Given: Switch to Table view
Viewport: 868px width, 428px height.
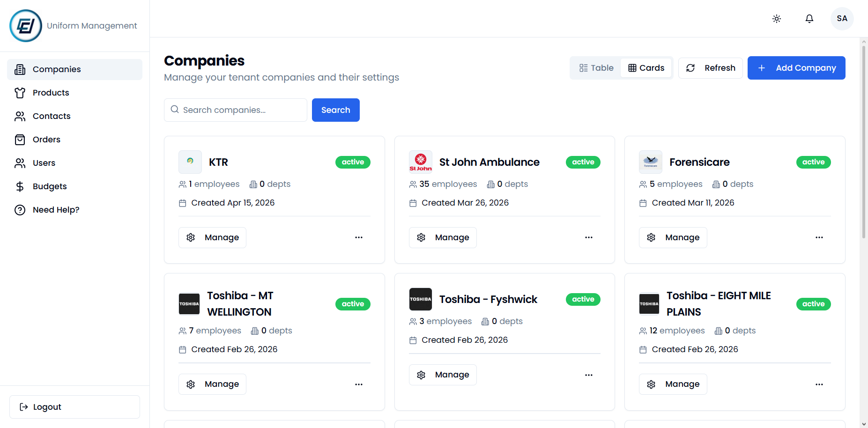Looking at the screenshot, I should tap(596, 68).
